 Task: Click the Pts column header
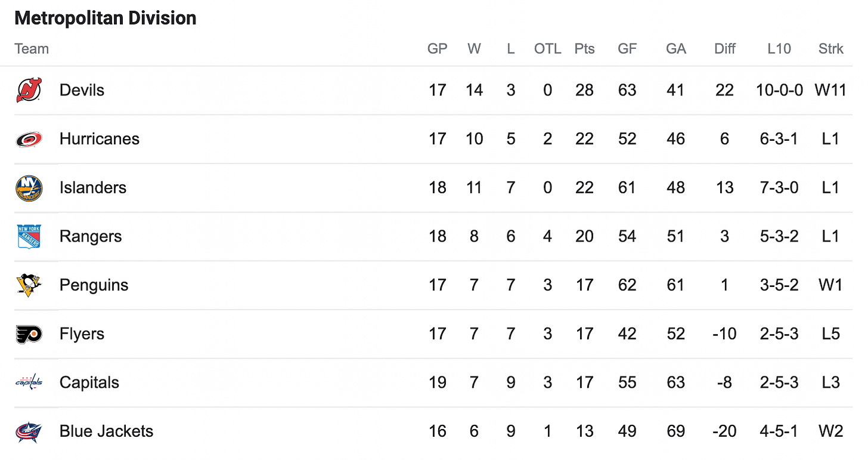585,49
